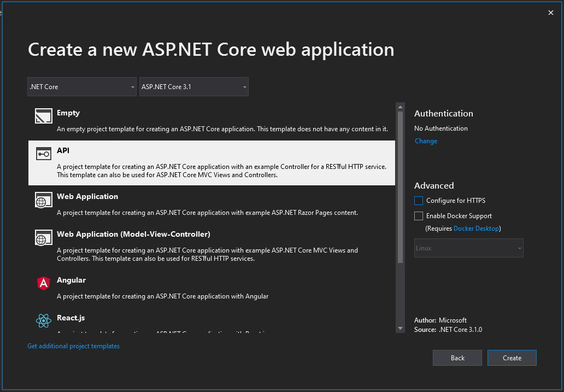Click the Source: .NET Core 3.1.0 text
Viewport: 564px width, 392px height.
click(x=448, y=330)
